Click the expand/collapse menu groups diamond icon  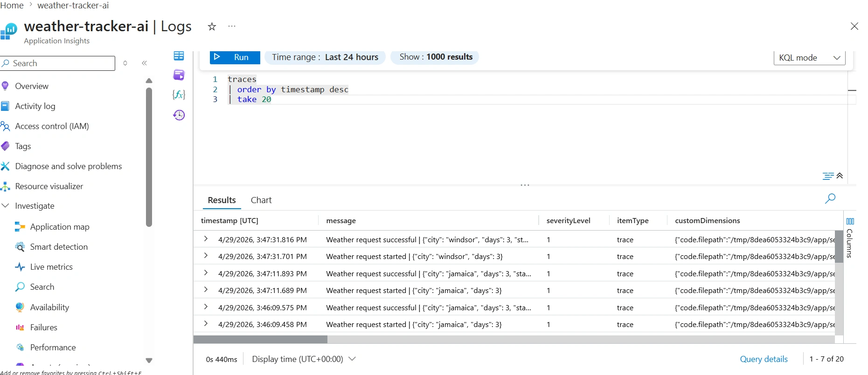click(125, 63)
